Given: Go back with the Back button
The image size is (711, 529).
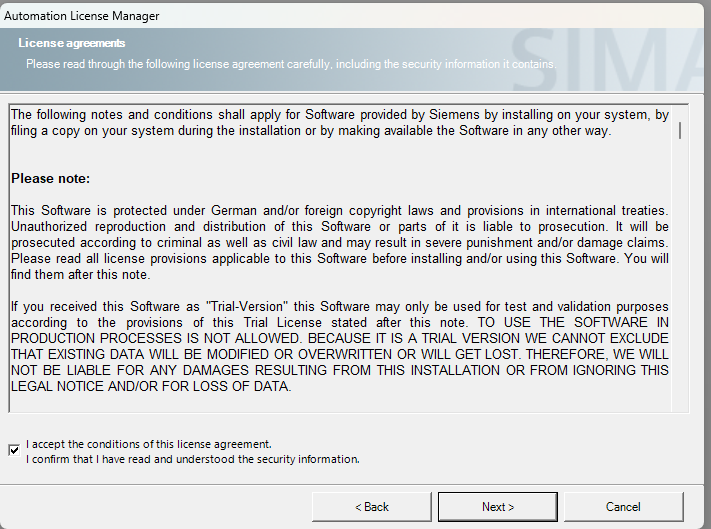Looking at the screenshot, I should pyautogui.click(x=372, y=507).
